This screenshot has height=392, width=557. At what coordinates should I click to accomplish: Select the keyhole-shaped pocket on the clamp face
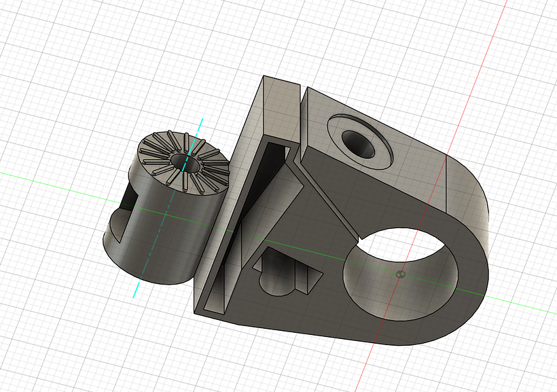[x=287, y=271]
